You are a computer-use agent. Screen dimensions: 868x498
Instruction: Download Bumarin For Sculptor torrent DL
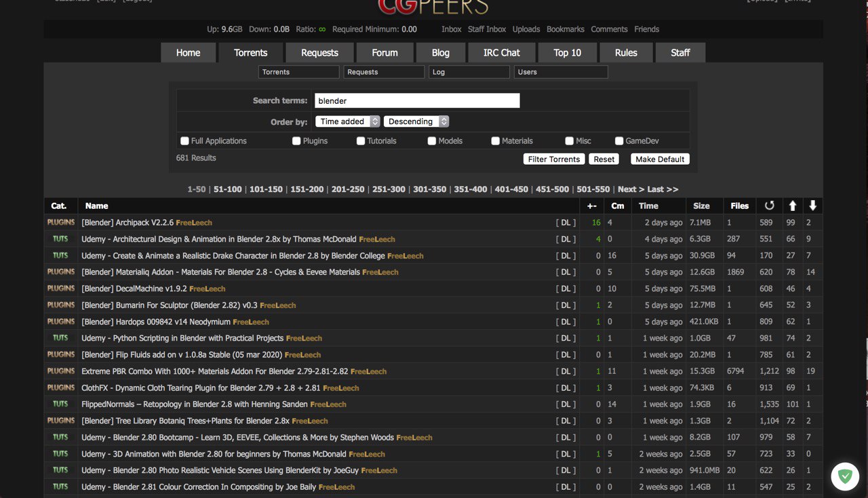coord(566,305)
